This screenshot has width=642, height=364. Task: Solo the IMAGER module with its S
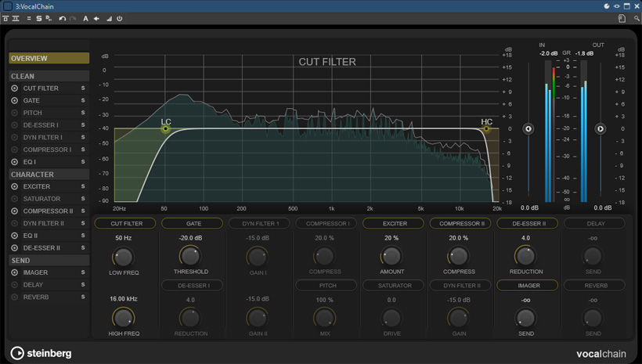point(83,272)
